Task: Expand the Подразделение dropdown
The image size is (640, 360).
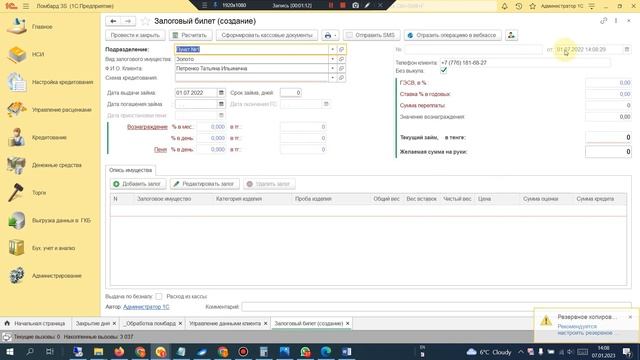Action: point(333,49)
